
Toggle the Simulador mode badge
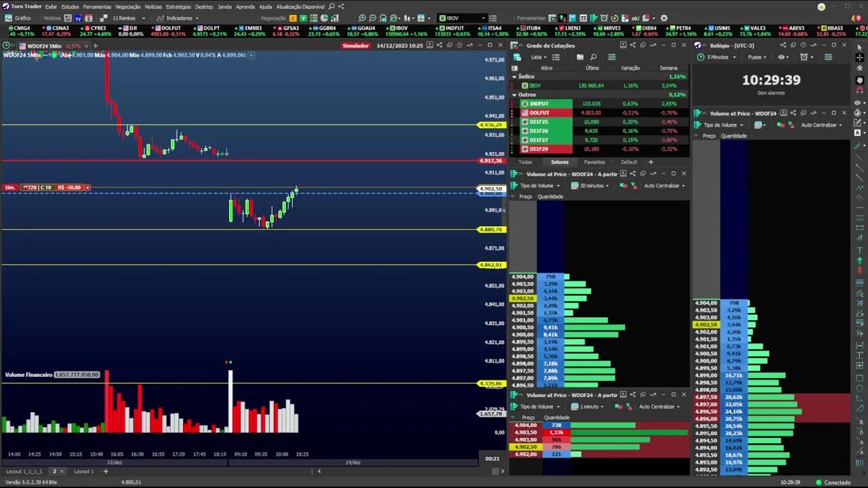(355, 45)
